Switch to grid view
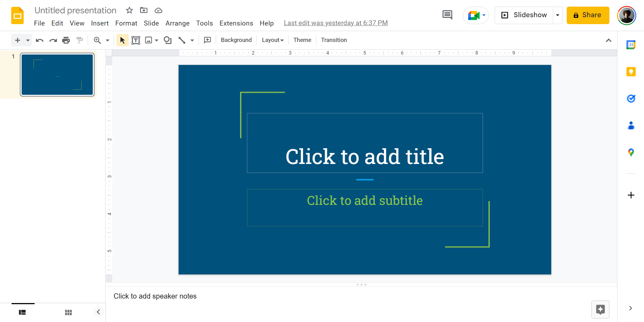The image size is (644, 322). (x=69, y=312)
